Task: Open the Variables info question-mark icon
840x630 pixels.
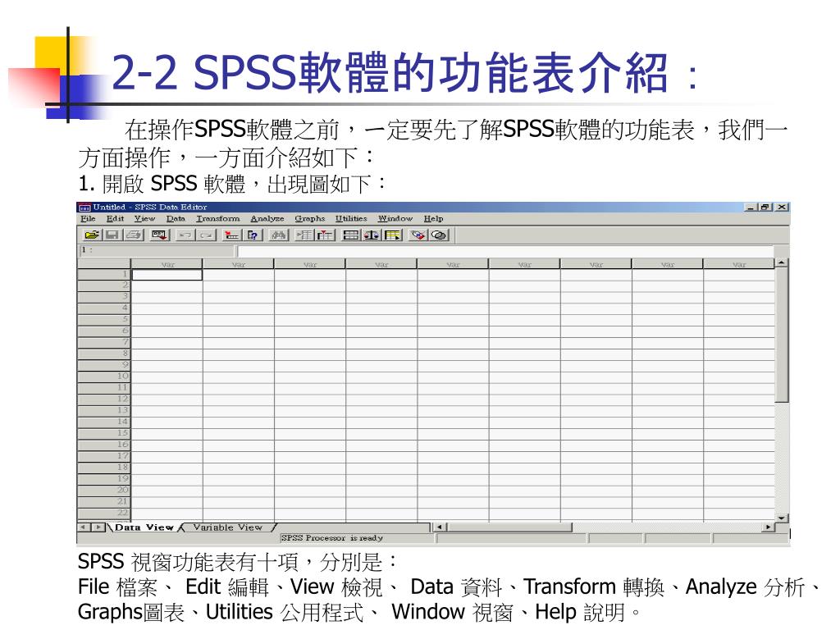Action: [253, 235]
